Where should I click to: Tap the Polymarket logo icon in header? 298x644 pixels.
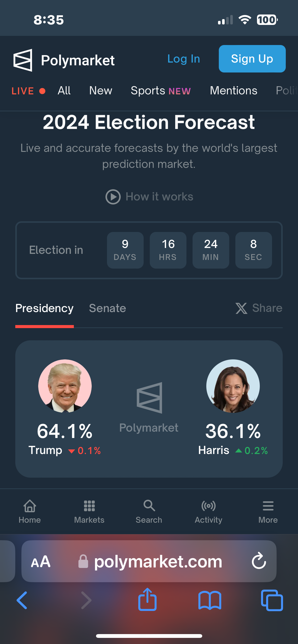[x=23, y=60]
